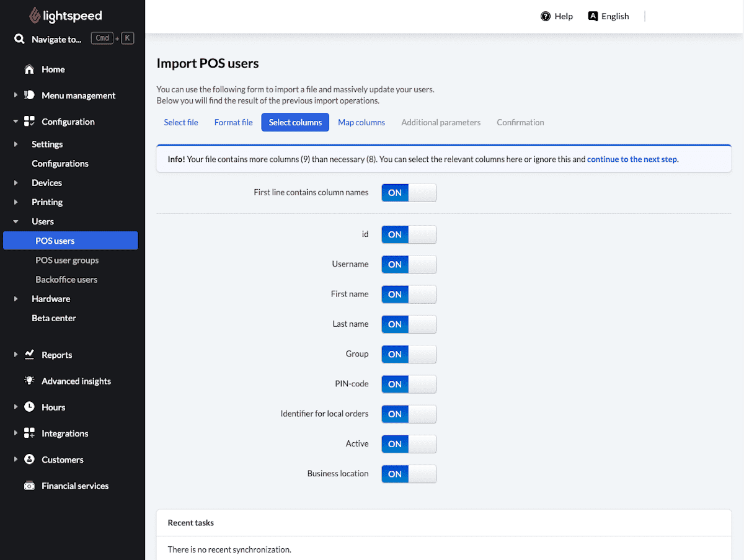The image size is (744, 560).
Task: Go back to the Format file step
Action: pos(234,122)
